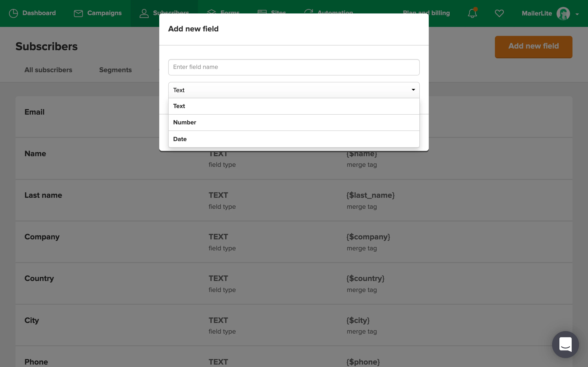Expand the account menu caret
The image size is (588, 367).
tap(577, 14)
